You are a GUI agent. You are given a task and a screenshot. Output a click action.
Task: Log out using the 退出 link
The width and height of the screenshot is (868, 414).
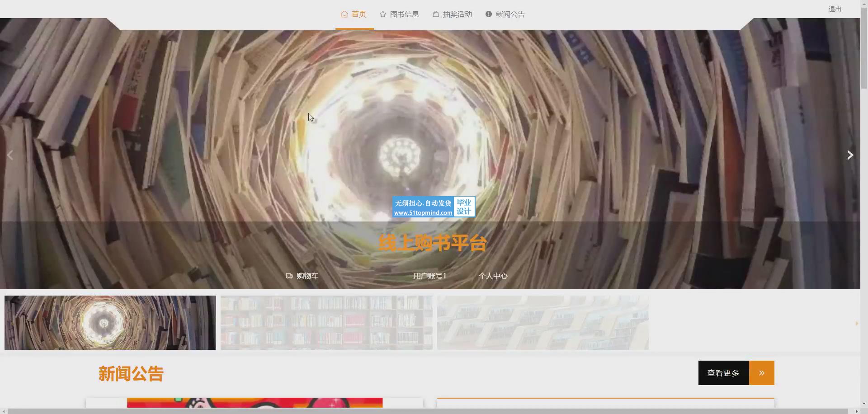(x=835, y=9)
